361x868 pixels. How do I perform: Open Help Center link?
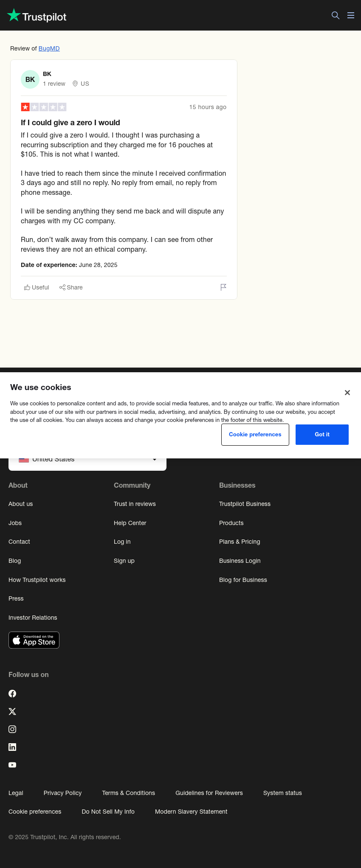click(130, 523)
